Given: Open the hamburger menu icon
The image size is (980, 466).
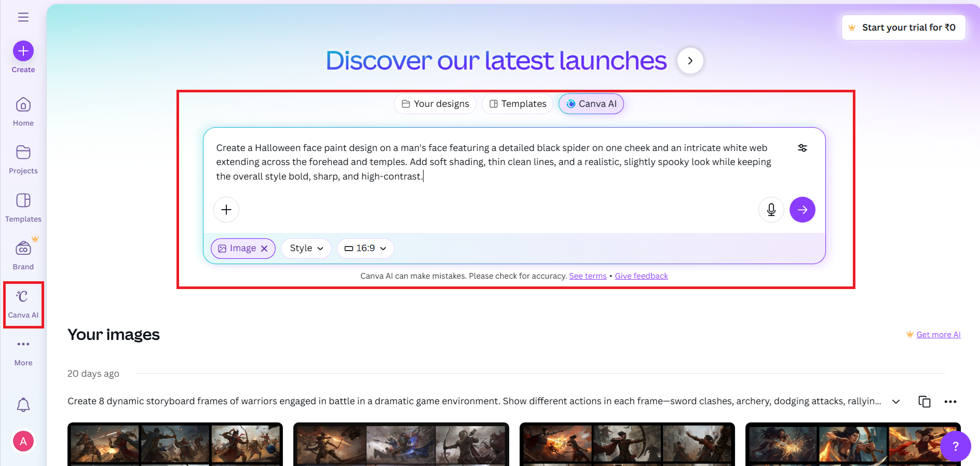Looking at the screenshot, I should [23, 17].
